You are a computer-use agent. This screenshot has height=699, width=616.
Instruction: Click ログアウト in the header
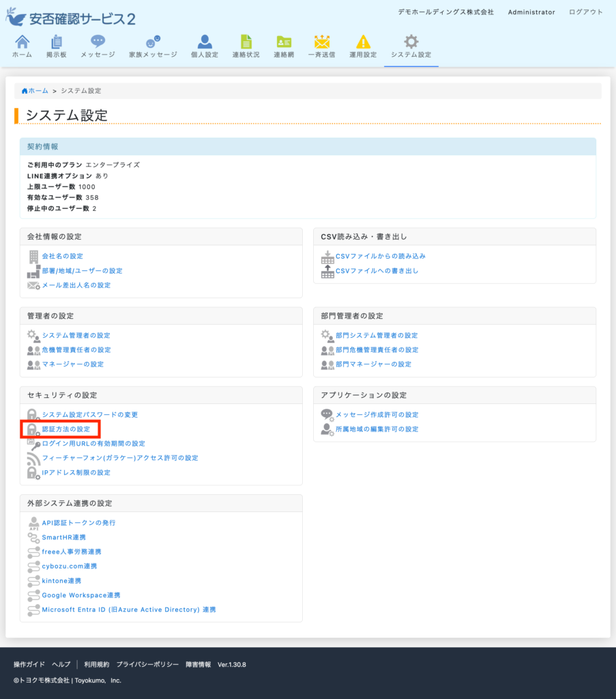(x=586, y=12)
